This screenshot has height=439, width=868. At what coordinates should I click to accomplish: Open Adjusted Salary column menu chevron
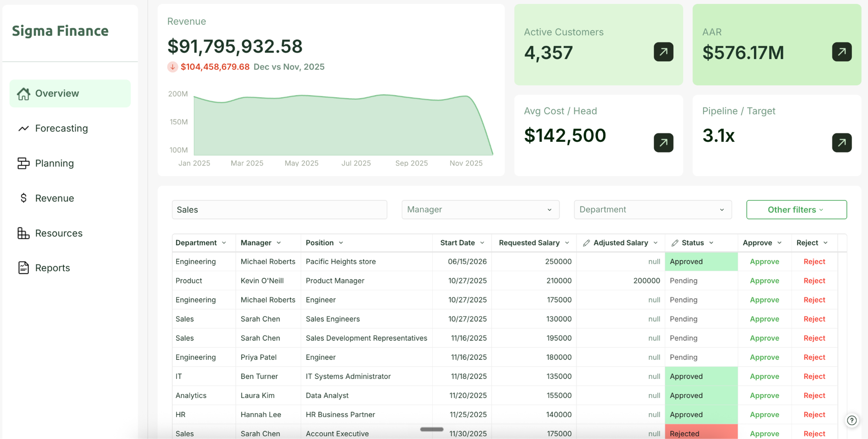tap(655, 243)
